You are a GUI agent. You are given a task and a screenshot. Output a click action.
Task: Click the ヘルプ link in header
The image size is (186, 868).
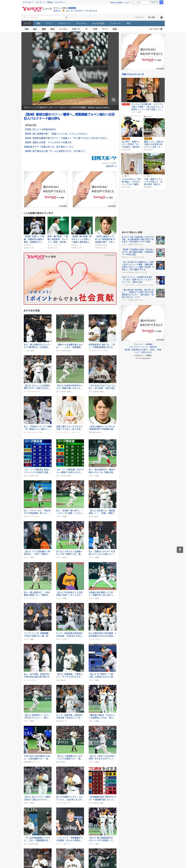[127, 2]
